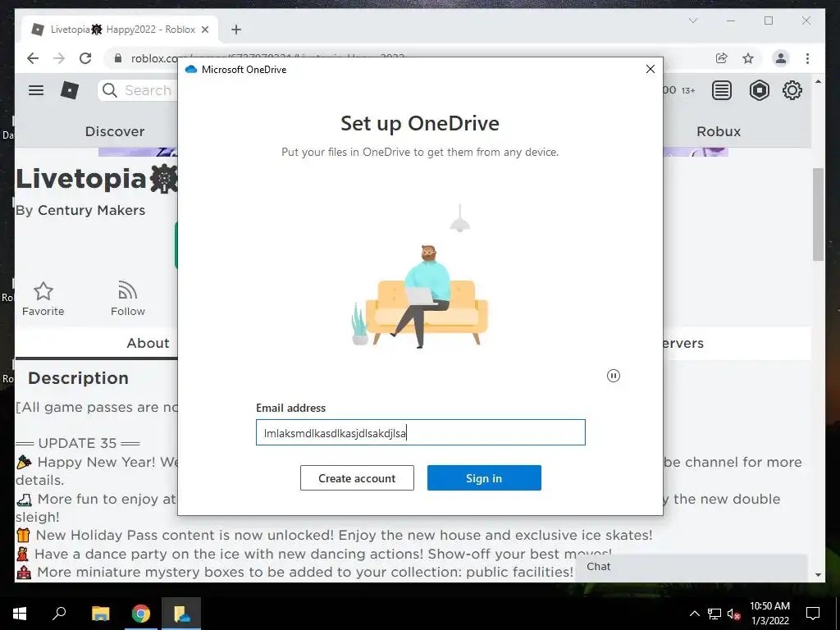
Task: Switch to Chrome on the taskbar
Action: pyautogui.click(x=141, y=614)
